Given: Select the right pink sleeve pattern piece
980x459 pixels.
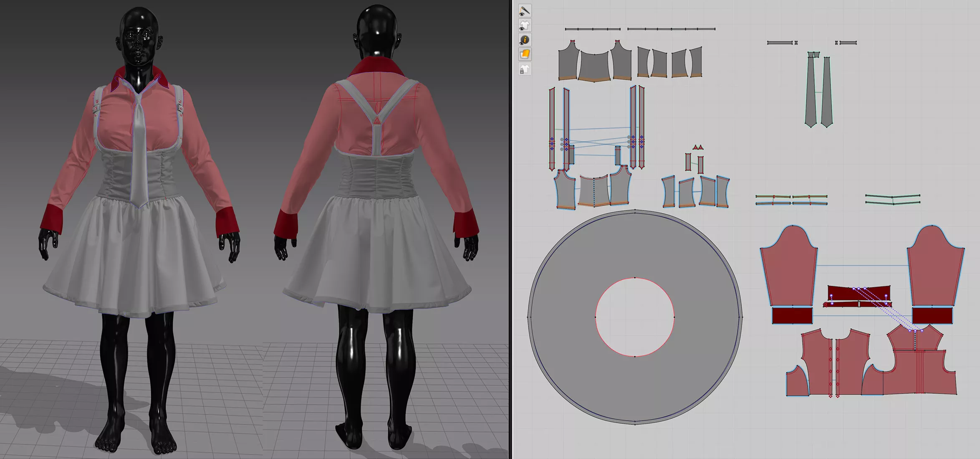Looking at the screenshot, I should pyautogui.click(x=935, y=271).
